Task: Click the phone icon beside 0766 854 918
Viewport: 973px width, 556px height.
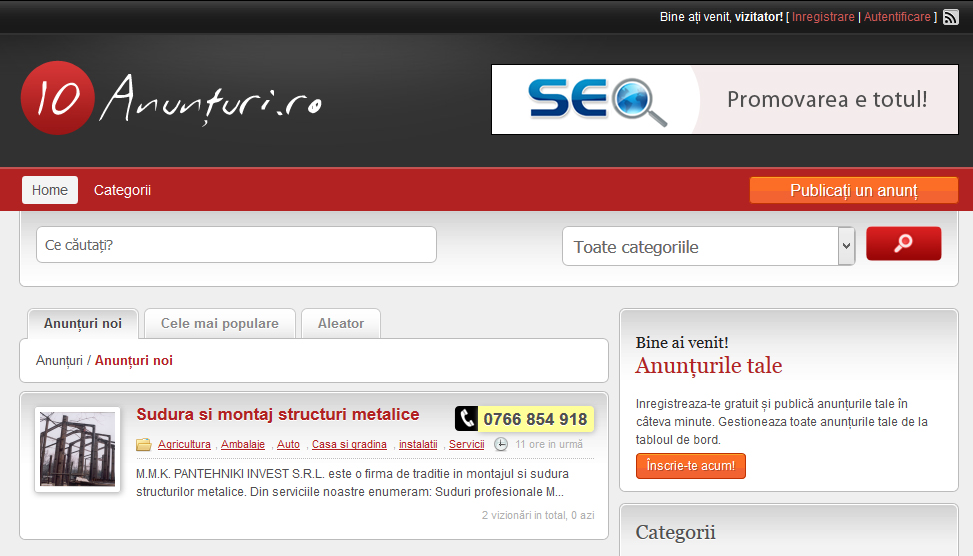Action: point(466,419)
